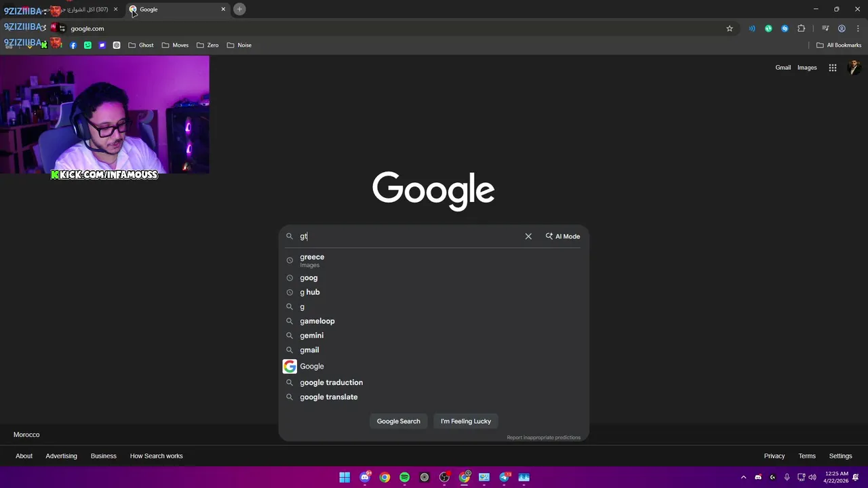Click the green sync extension icon
This screenshot has height=488, width=868.
[x=768, y=28]
